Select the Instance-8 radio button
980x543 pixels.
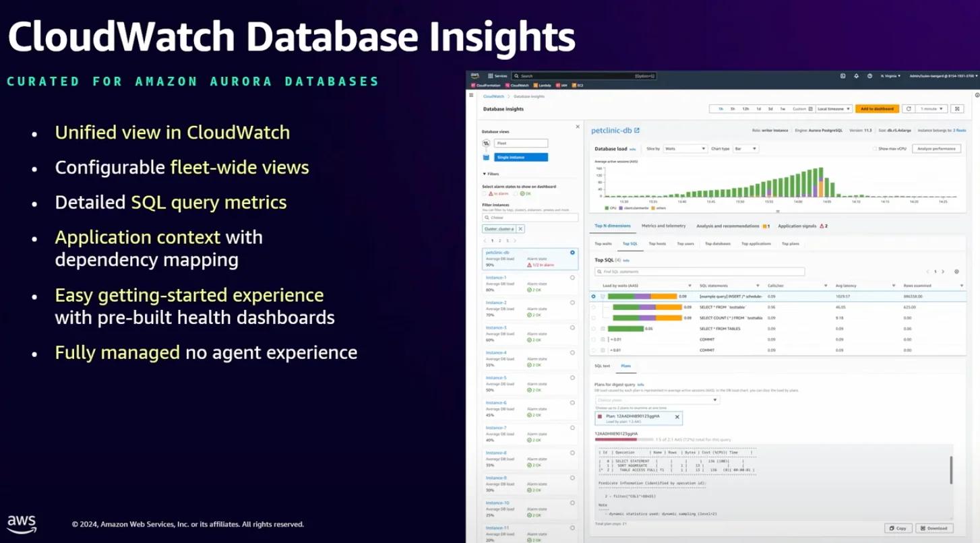[x=572, y=453]
